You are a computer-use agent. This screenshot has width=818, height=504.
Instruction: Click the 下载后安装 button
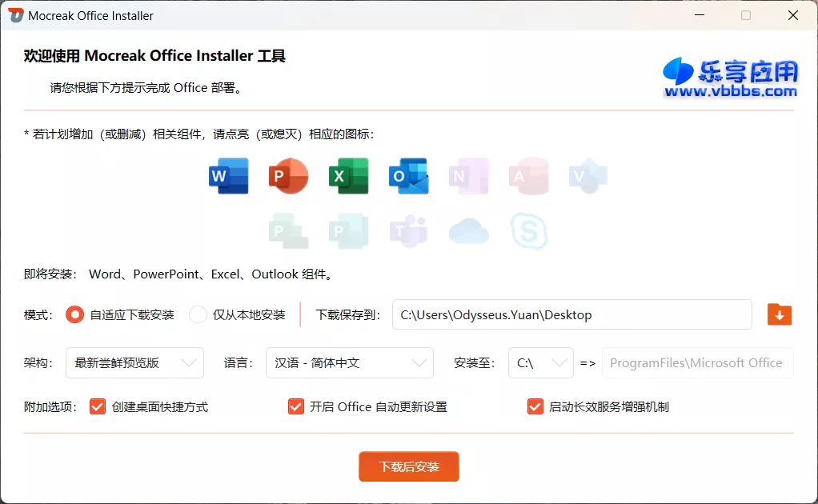409,466
